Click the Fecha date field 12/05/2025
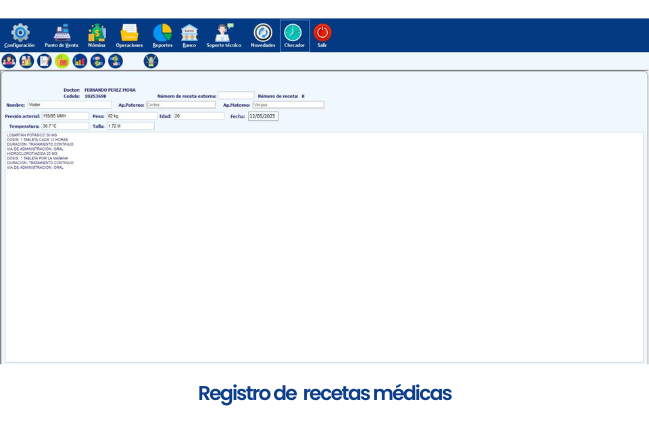The height and width of the screenshot is (427, 649). pyautogui.click(x=263, y=116)
